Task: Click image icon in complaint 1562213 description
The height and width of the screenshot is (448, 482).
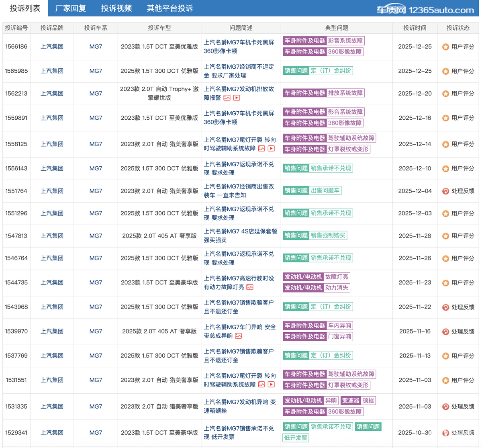Action: [227, 98]
